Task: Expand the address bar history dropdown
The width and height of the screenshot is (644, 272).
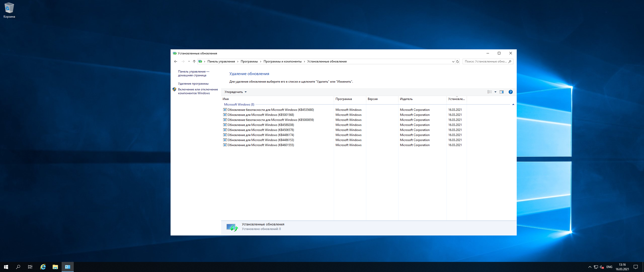Action: pyautogui.click(x=453, y=61)
